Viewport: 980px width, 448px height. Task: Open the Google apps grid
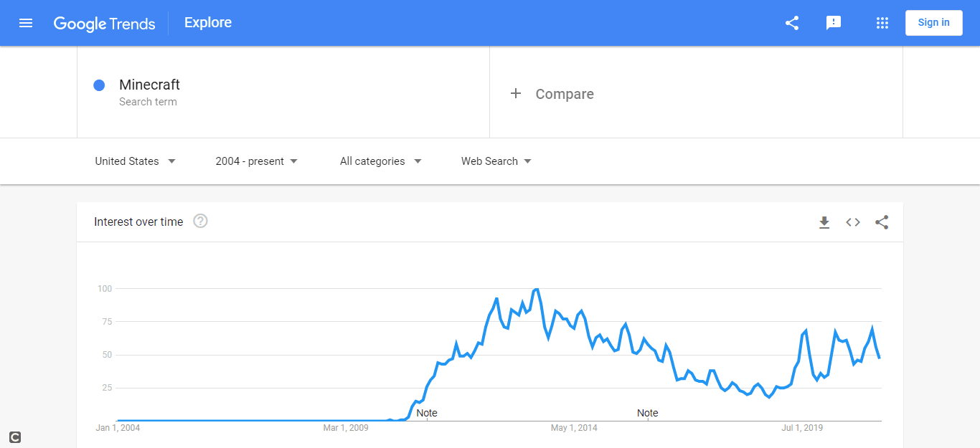pos(882,22)
